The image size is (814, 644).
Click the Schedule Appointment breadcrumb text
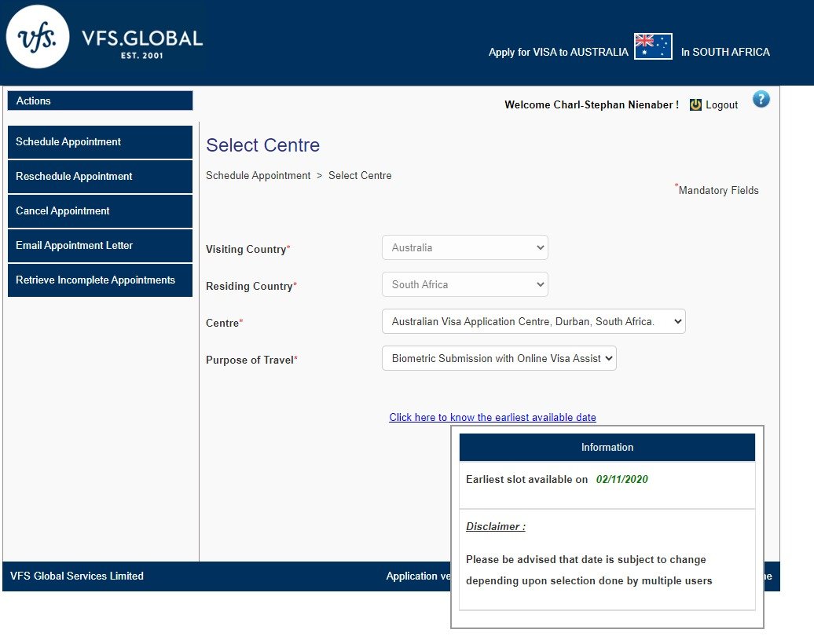pos(258,175)
